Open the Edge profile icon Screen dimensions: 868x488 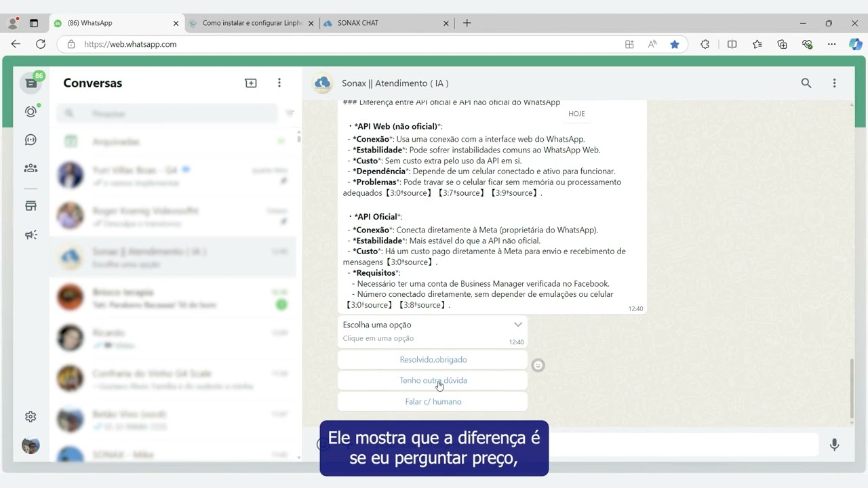coord(12,23)
